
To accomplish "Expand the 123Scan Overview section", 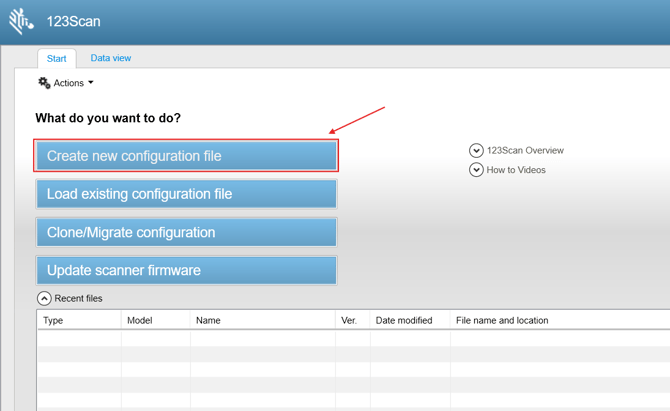I will [477, 150].
